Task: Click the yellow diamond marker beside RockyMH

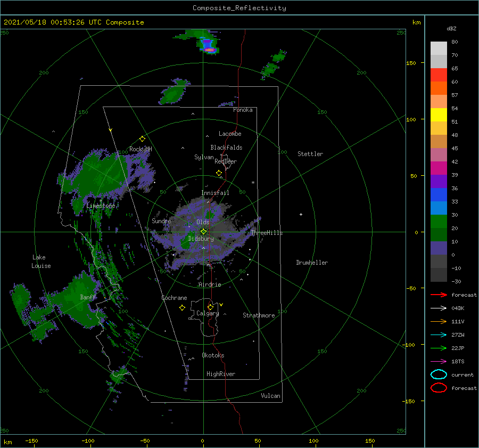Action: (142, 139)
